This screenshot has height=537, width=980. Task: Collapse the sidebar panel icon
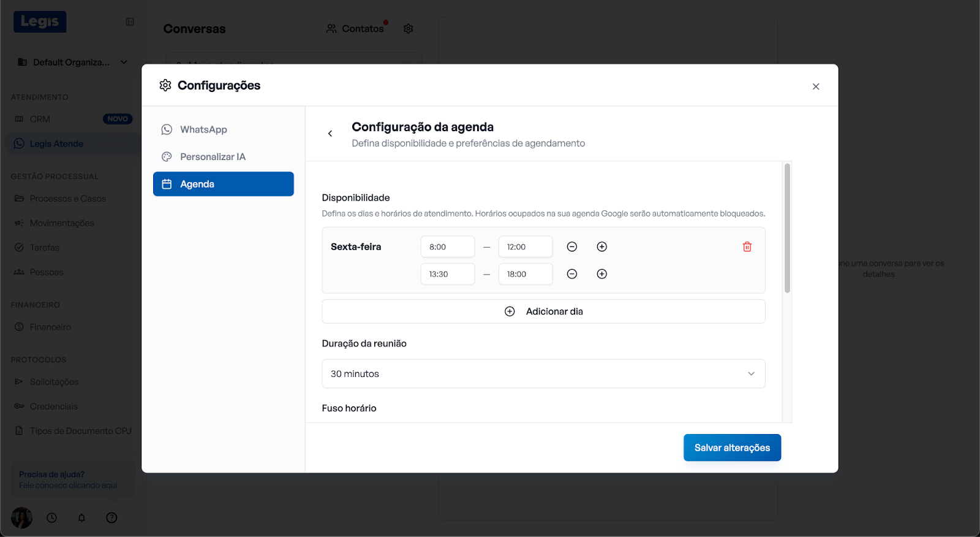pos(130,22)
